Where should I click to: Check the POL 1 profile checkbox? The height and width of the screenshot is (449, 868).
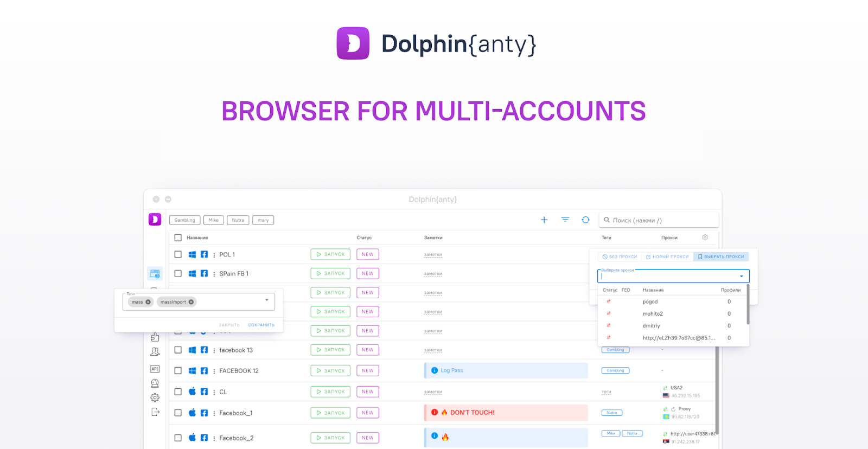(178, 254)
